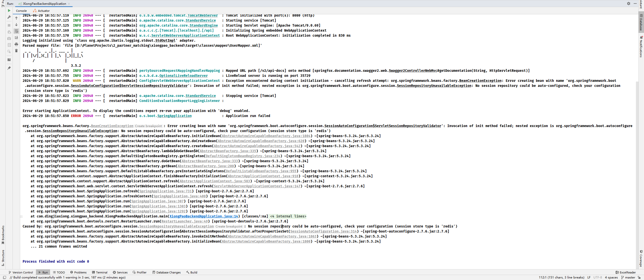The image size is (644, 280).
Task: Click the layout restore icon in run sidebar
Action: pyautogui.click(x=9, y=60)
